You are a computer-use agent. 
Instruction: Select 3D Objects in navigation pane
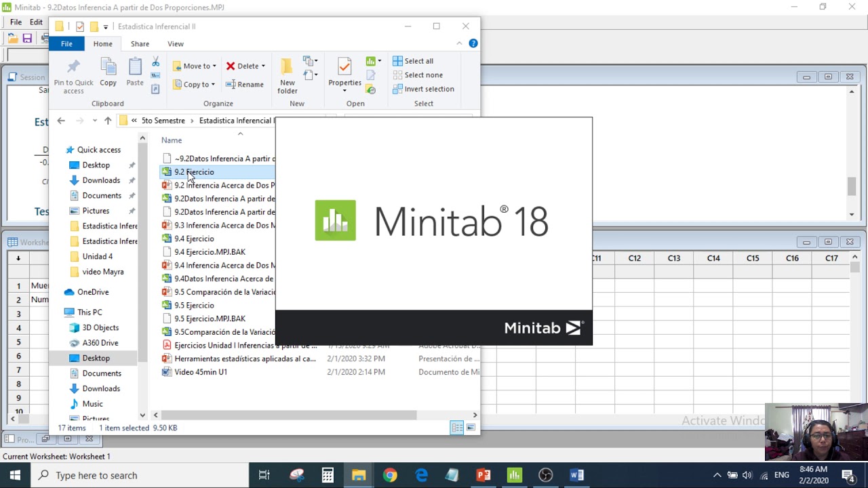tap(100, 327)
